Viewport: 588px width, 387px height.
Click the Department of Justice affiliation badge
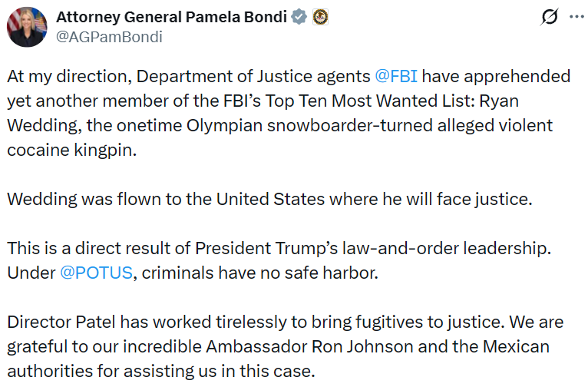pyautogui.click(x=320, y=16)
